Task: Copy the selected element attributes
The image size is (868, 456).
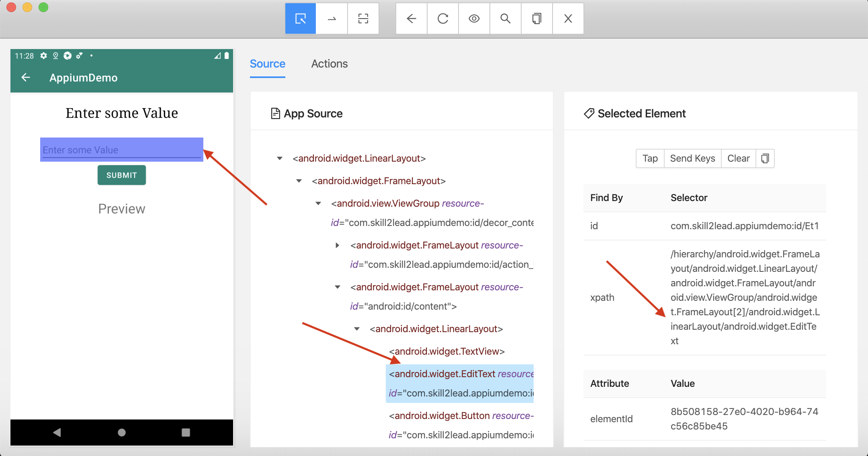Action: tap(765, 158)
